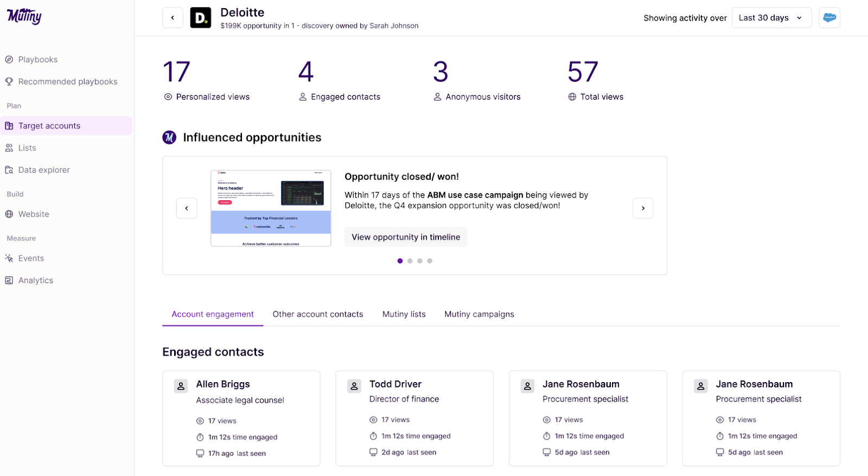
Task: Click Todd Driver last seen monitor icon
Action: coord(373,453)
